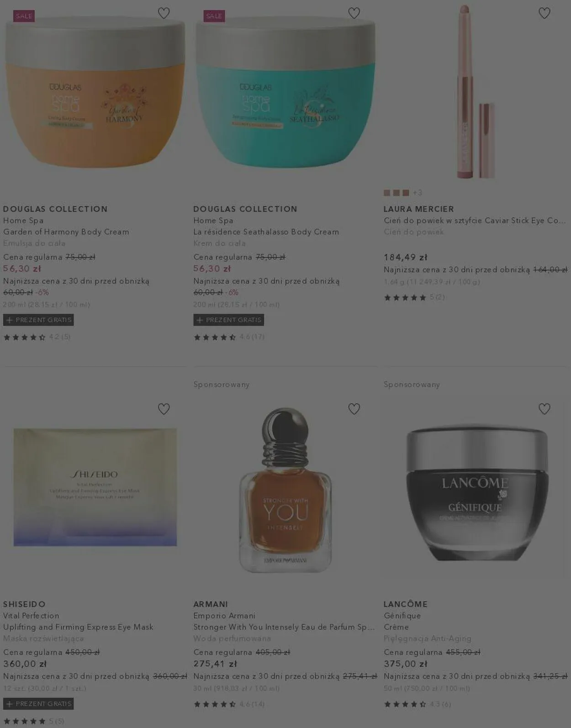Toggle heart on Armani Stronger With You
The width and height of the screenshot is (571, 728).
pyautogui.click(x=354, y=409)
